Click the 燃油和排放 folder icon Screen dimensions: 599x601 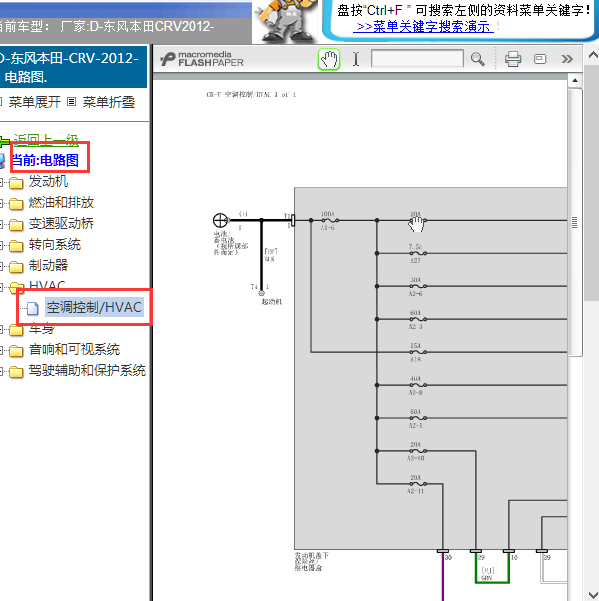point(16,204)
